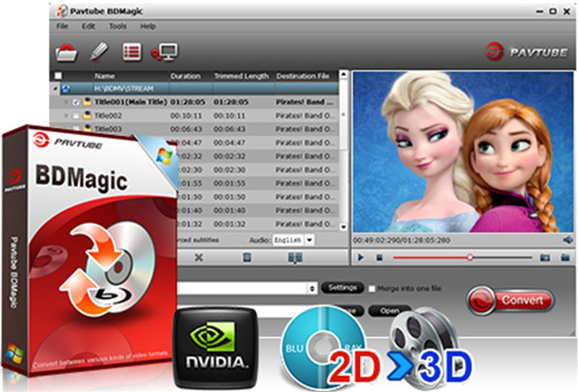Open the Help menu
The width and height of the screenshot is (578, 392).
[x=147, y=26]
